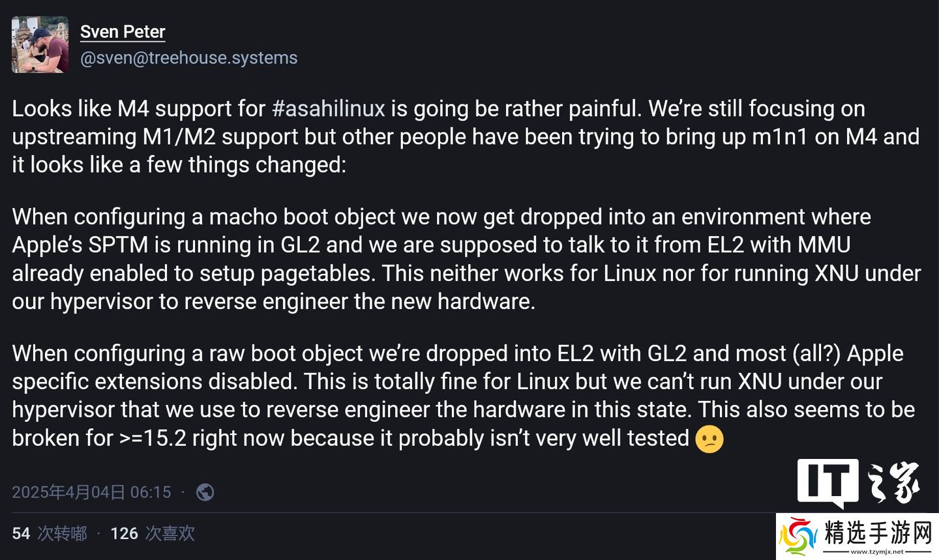Screen dimensions: 939x560
Task: Click the confused face emoji
Action: 709,439
